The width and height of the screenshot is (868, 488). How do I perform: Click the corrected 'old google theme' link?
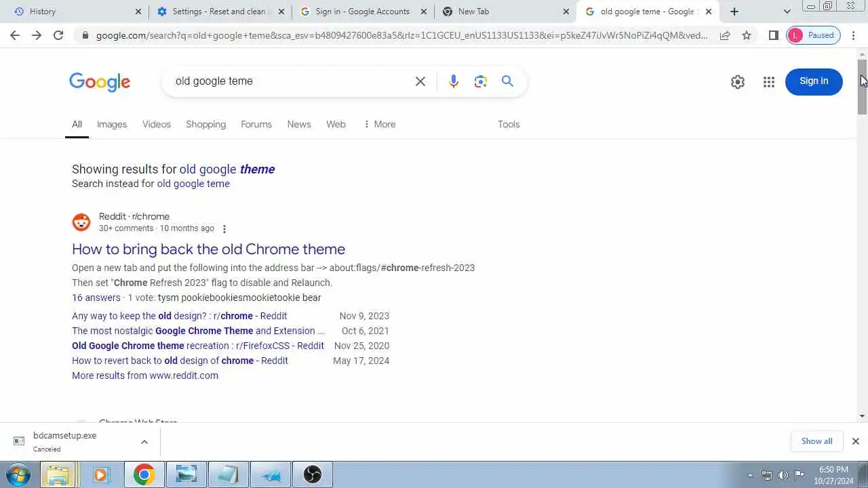click(227, 169)
